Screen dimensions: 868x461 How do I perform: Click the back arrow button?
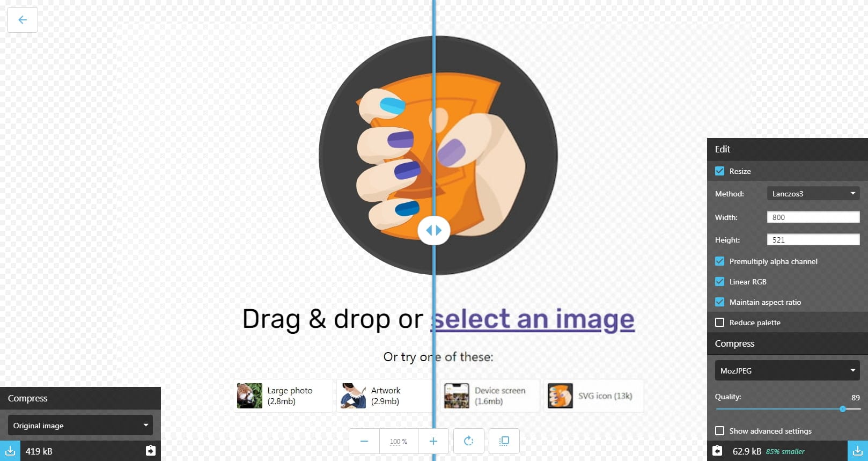pyautogui.click(x=23, y=20)
